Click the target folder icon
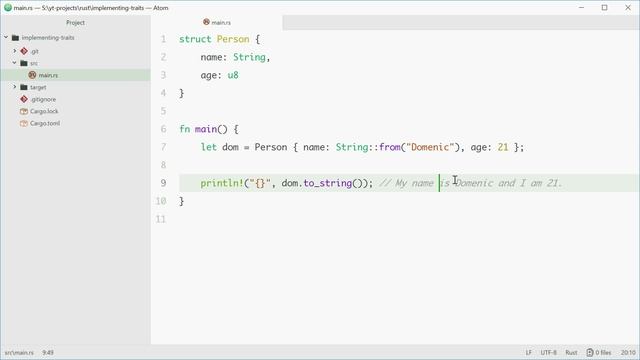Viewport: 640px width, 360px height. pyautogui.click(x=24, y=87)
